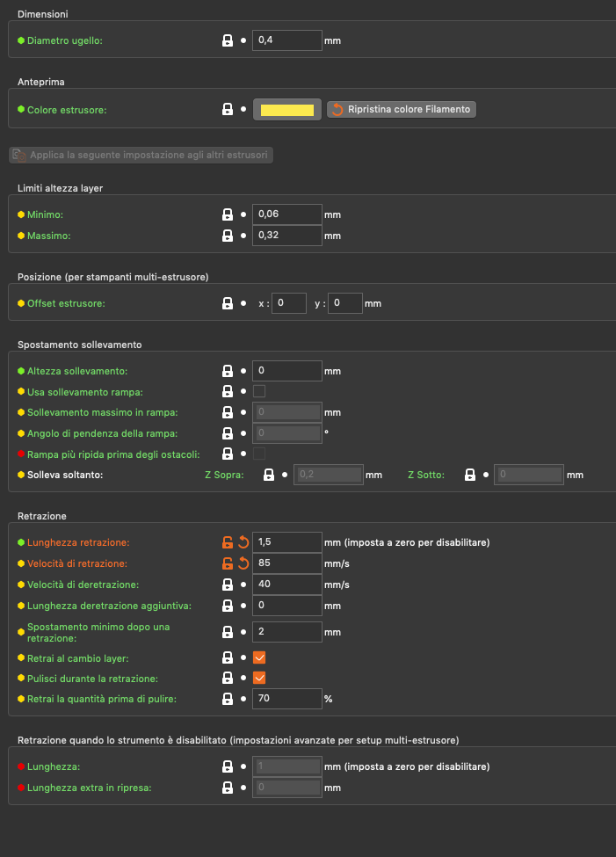616x857 pixels.
Task: Enable the Usa sollevamento rampa checkbox
Action: point(259,391)
